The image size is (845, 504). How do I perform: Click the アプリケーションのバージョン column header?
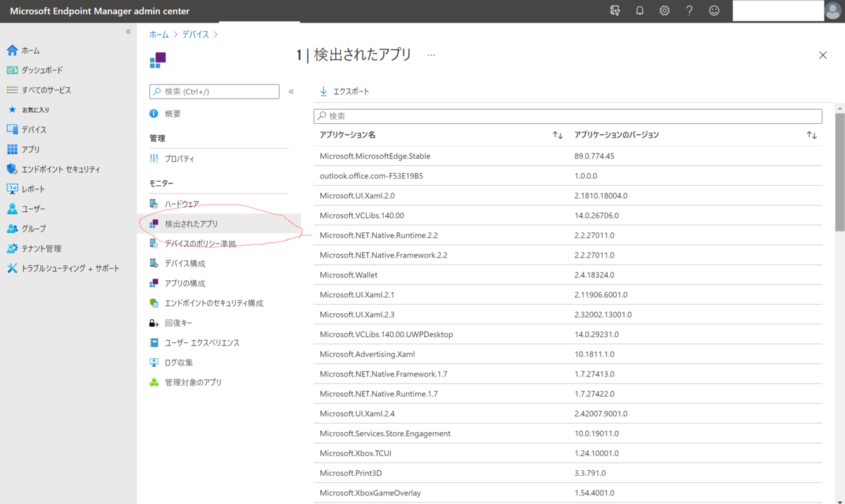click(x=617, y=134)
